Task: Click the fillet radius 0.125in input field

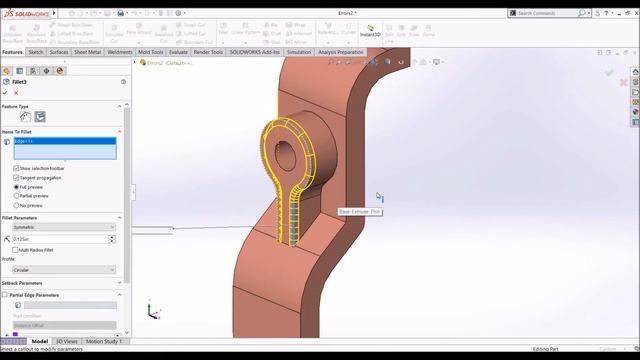Action: click(60, 239)
